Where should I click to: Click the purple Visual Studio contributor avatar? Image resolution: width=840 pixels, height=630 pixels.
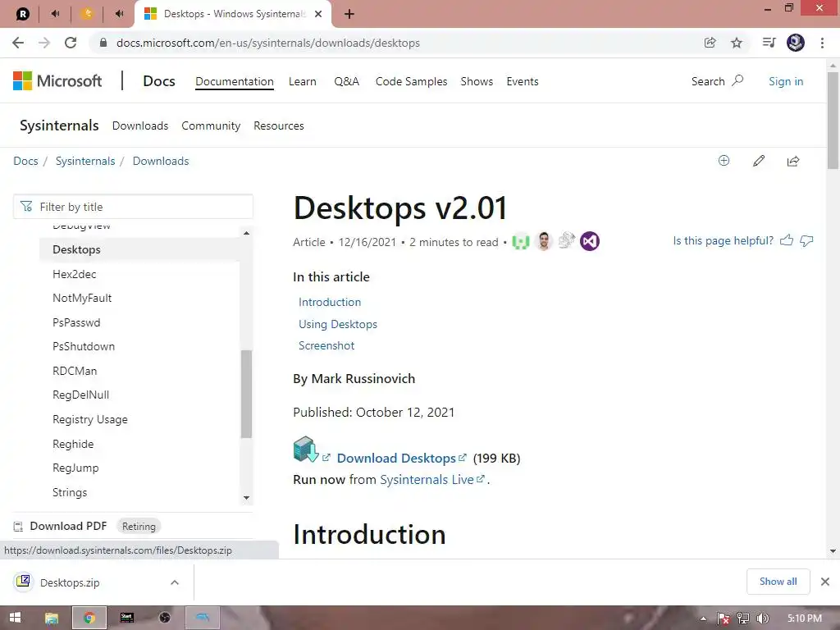point(589,241)
